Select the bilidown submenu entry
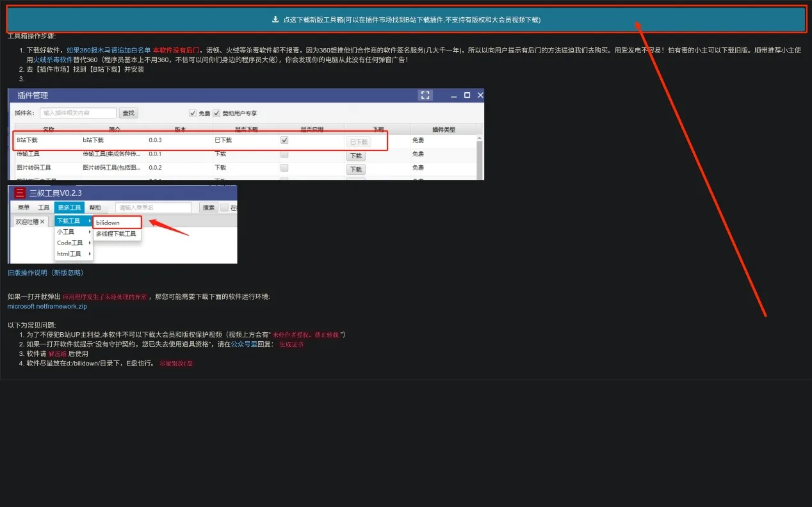 pyautogui.click(x=117, y=223)
